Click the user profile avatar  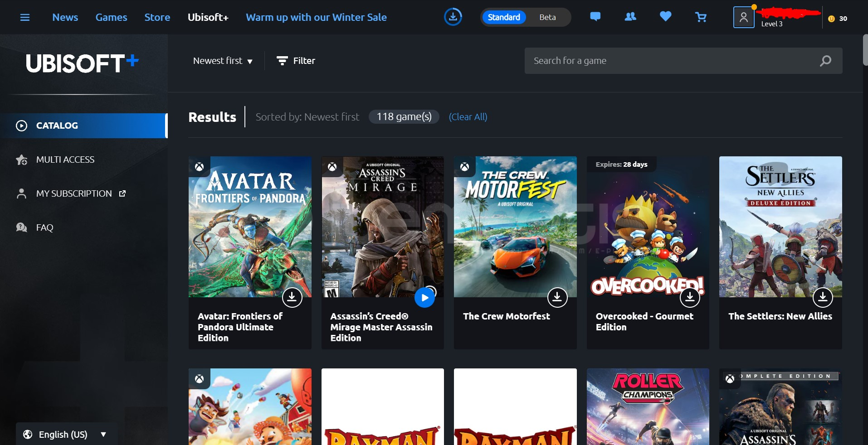(x=743, y=18)
